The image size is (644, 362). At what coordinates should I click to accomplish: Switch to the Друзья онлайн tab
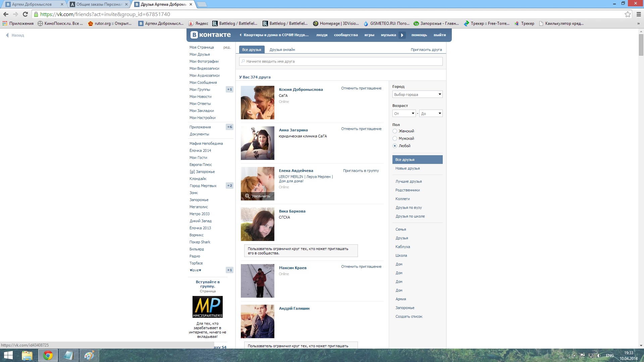[282, 50]
